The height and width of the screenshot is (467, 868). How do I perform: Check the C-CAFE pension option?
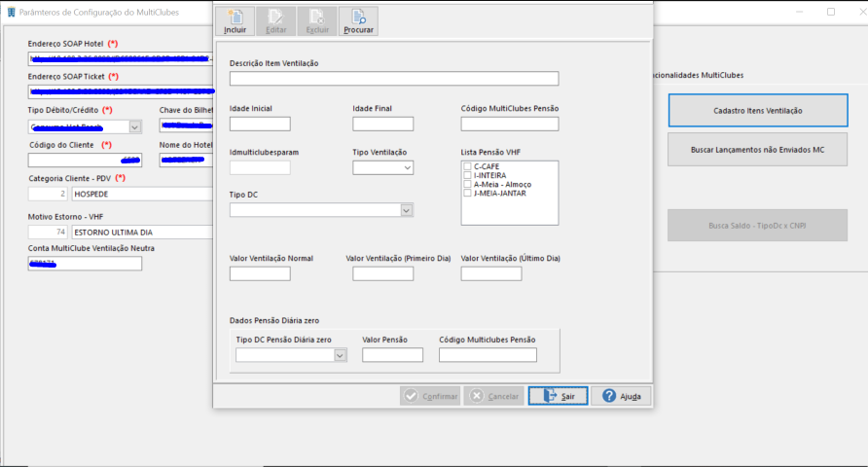[x=468, y=166]
